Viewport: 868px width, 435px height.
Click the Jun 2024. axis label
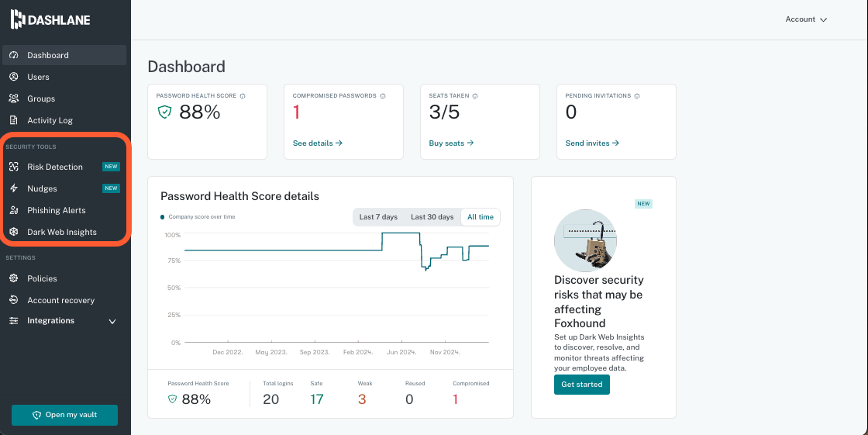tap(401, 352)
